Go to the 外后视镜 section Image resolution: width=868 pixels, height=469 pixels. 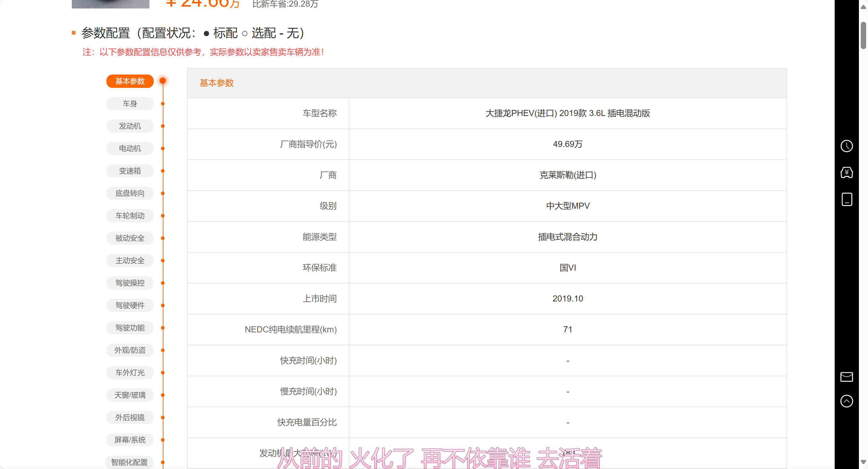point(130,417)
